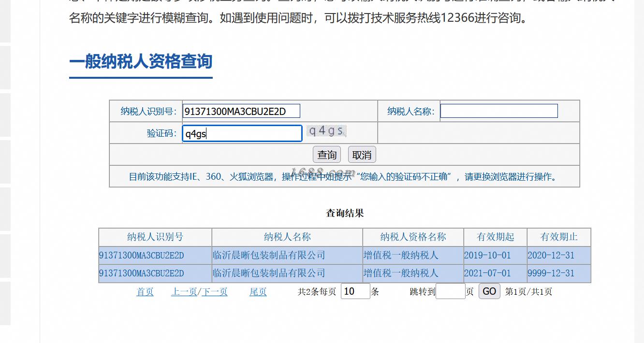Screen dimensions: 644x343
Task: Open 上一页 link
Action: pos(184,292)
